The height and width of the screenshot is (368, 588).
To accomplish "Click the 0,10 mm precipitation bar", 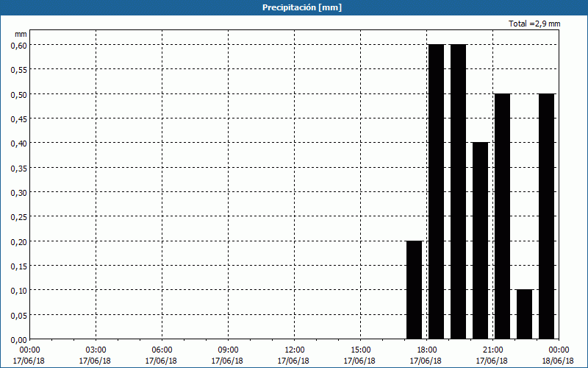I will pyautogui.click(x=524, y=314).
